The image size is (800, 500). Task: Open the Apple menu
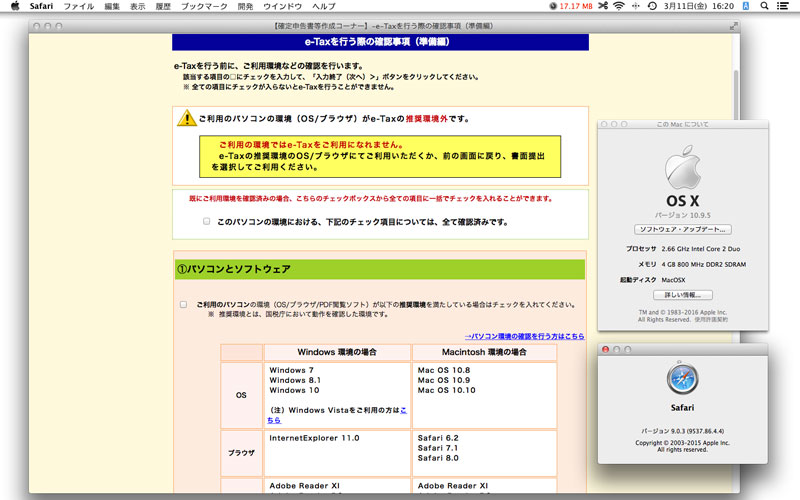click(x=14, y=6)
